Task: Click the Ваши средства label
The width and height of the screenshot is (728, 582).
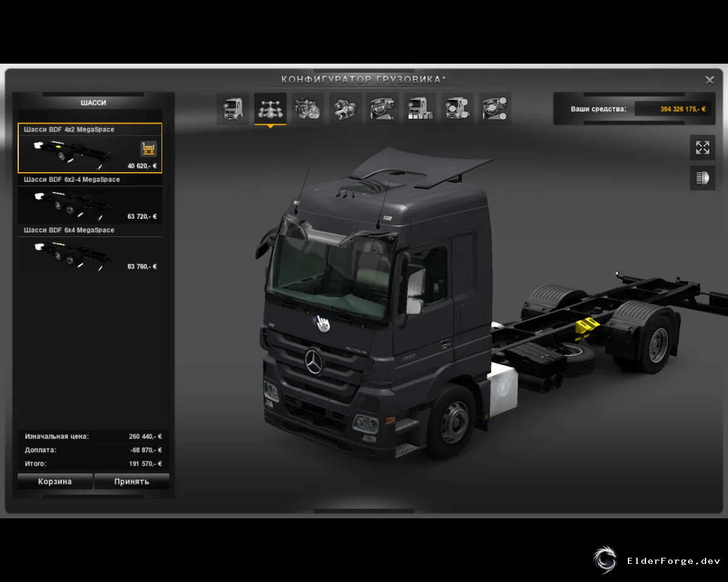Action: point(598,109)
